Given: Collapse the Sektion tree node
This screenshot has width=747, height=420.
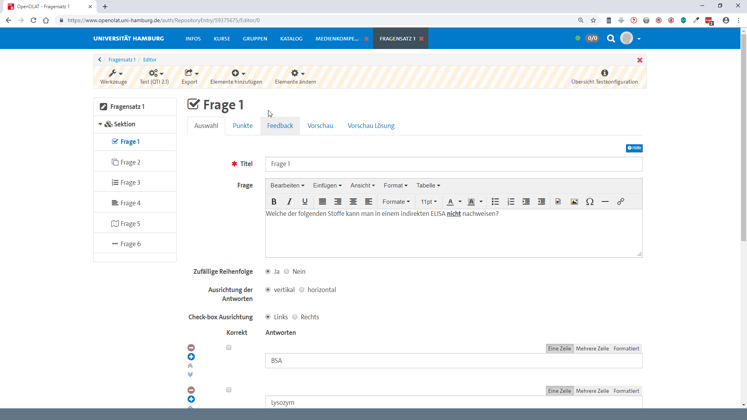Looking at the screenshot, I should tap(100, 125).
